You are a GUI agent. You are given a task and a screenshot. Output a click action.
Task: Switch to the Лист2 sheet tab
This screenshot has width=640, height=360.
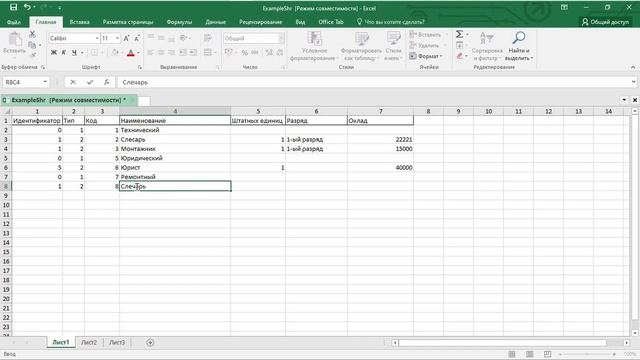[x=89, y=342]
